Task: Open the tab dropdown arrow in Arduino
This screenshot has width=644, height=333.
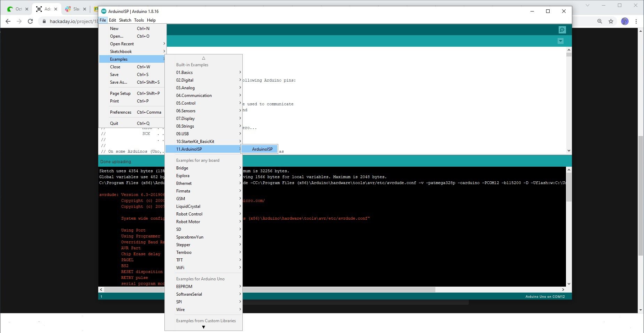Action: point(560,41)
